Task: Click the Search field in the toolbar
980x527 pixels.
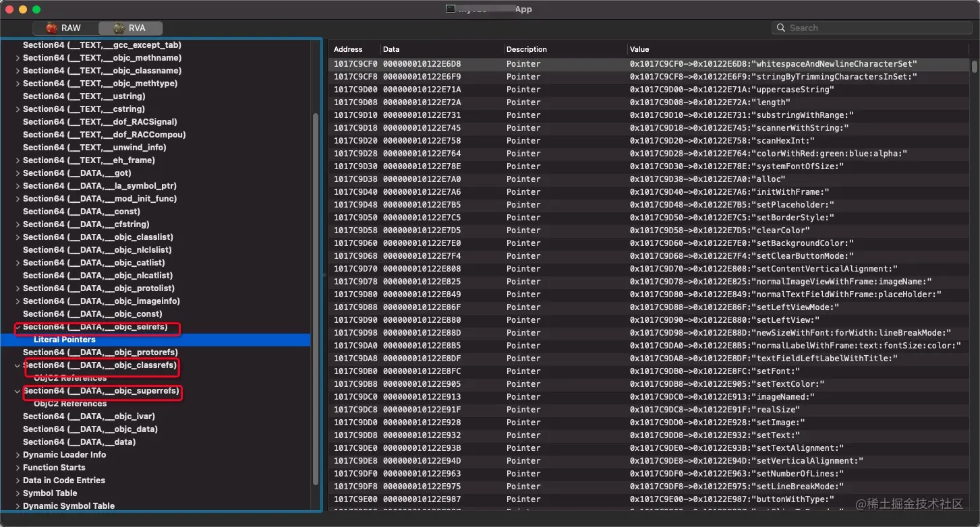Action: (x=871, y=28)
